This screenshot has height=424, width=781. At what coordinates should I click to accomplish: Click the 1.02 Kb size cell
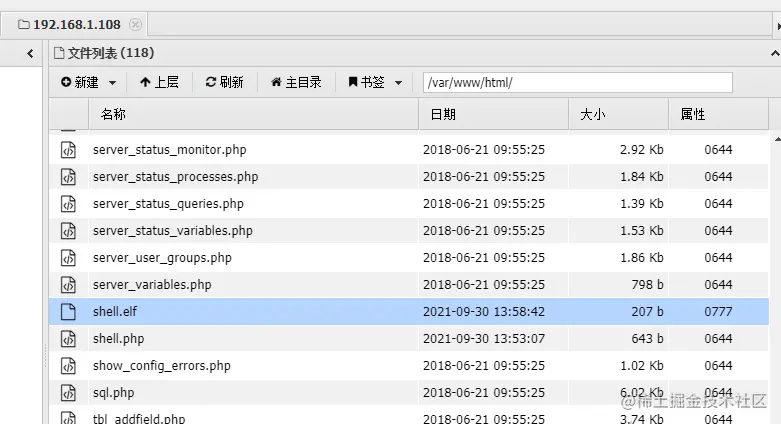[642, 366]
